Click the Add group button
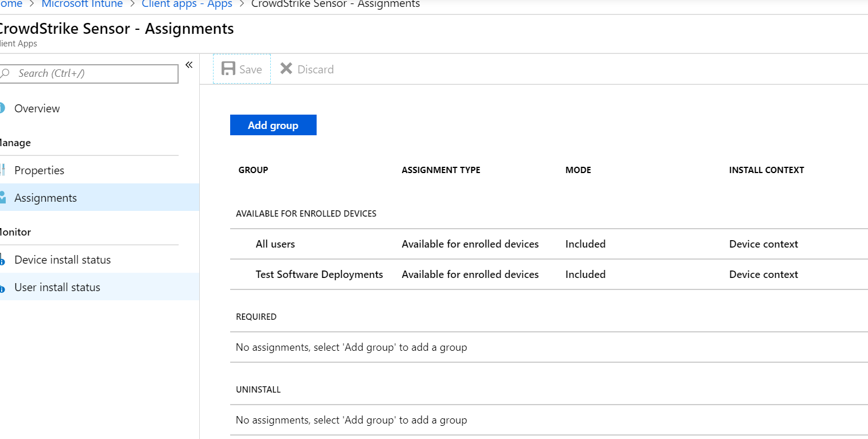The width and height of the screenshot is (868, 439). (x=273, y=124)
